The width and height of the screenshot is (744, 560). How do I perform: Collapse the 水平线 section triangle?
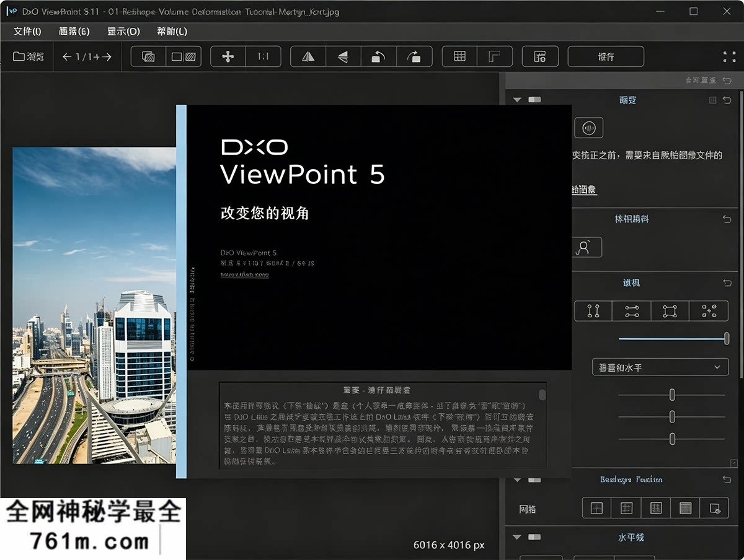coord(517,536)
